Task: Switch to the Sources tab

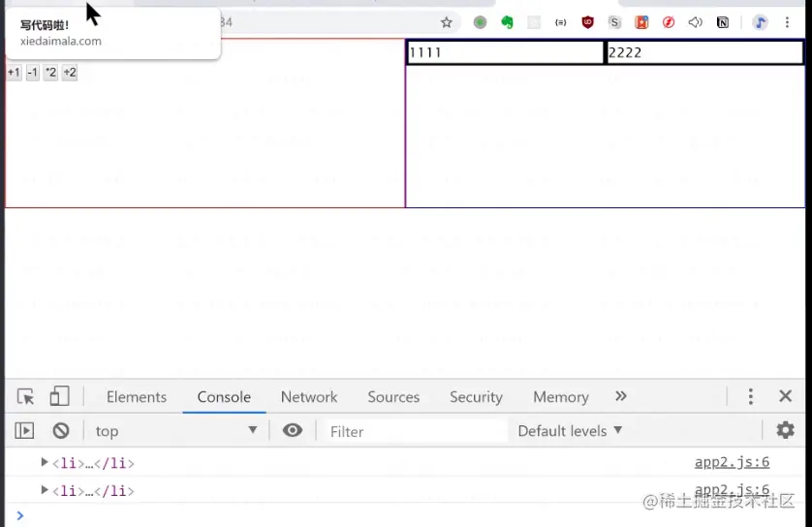Action: pos(393,397)
